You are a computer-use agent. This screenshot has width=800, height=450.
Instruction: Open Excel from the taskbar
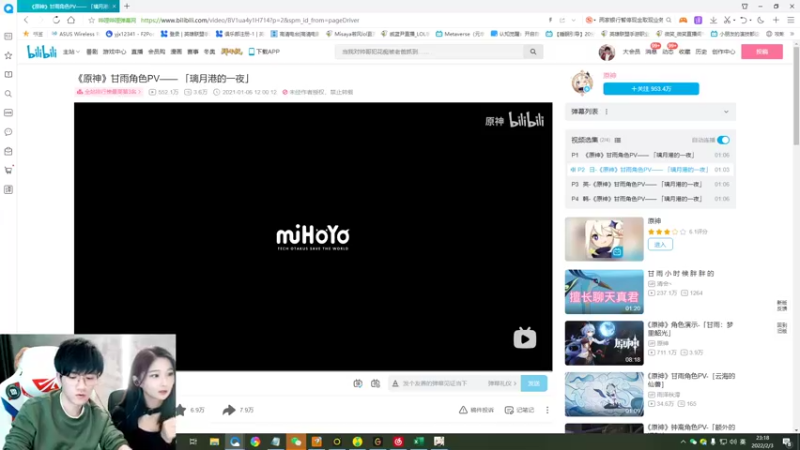(418, 441)
